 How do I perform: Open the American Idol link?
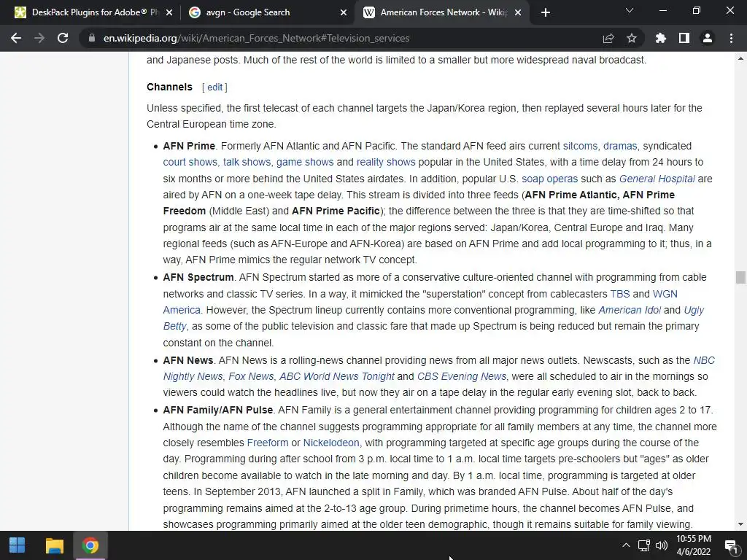[630, 311]
